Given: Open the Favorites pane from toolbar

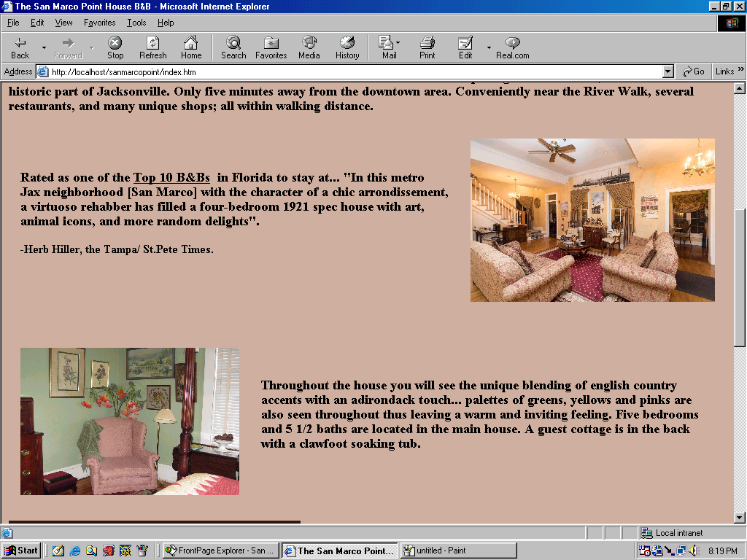Looking at the screenshot, I should [x=271, y=47].
